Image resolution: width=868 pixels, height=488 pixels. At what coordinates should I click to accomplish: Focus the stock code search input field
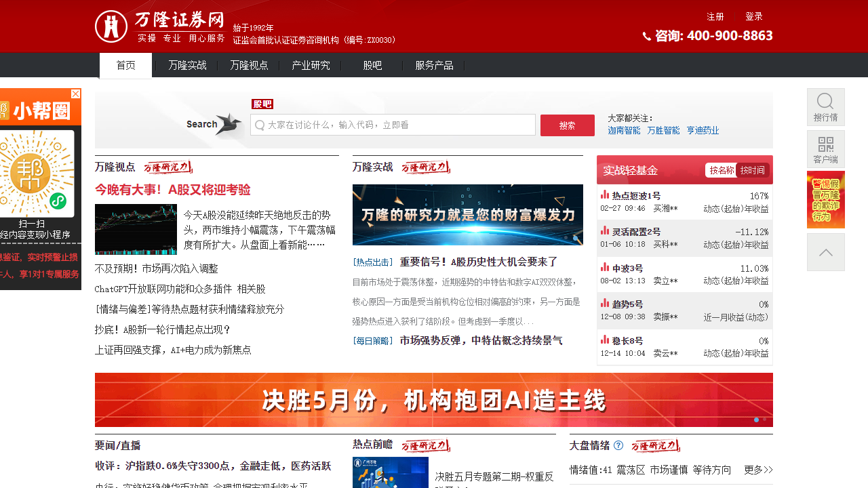[393, 125]
